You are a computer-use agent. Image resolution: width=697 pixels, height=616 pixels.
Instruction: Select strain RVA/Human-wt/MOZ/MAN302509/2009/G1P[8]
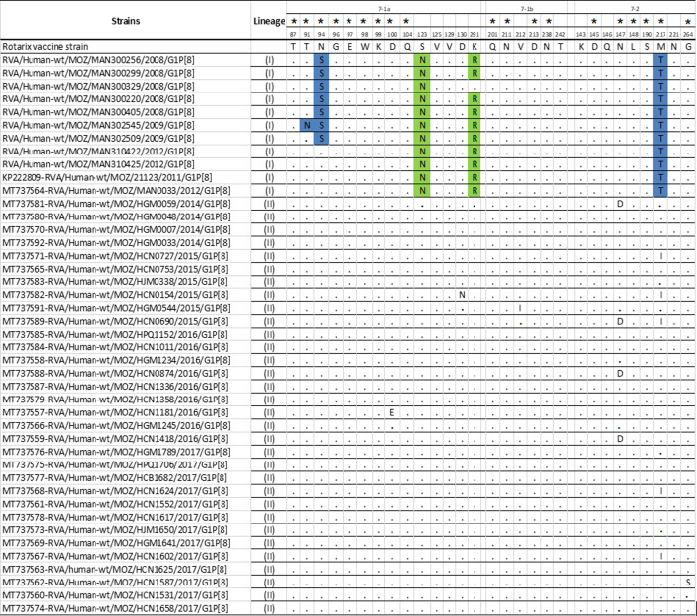point(98,138)
